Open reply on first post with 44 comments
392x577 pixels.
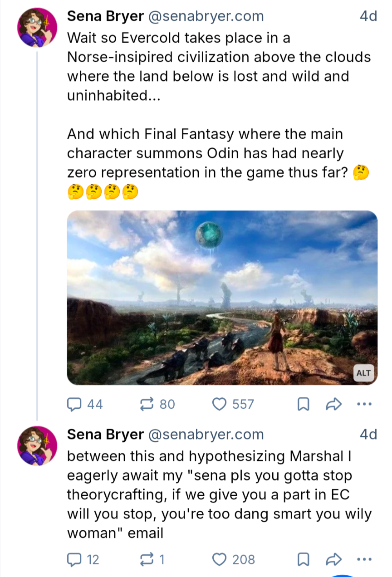tap(85, 404)
